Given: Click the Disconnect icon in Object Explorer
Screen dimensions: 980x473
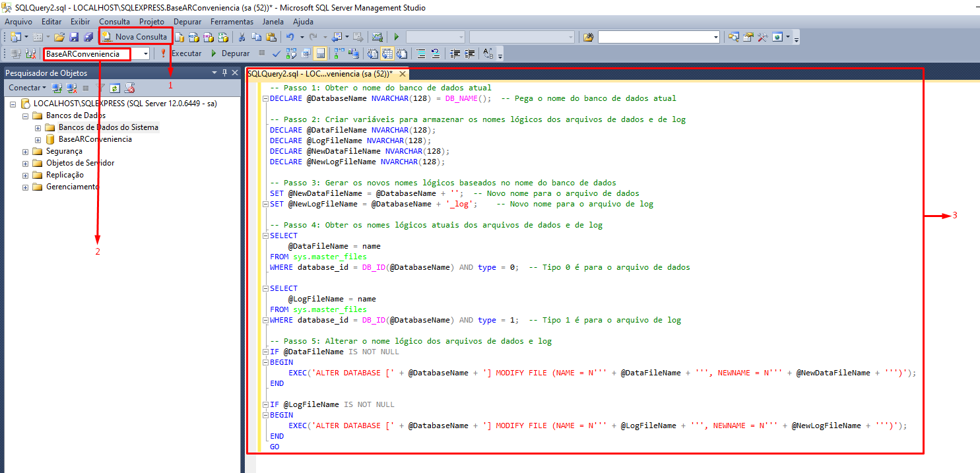Looking at the screenshot, I should [x=72, y=88].
